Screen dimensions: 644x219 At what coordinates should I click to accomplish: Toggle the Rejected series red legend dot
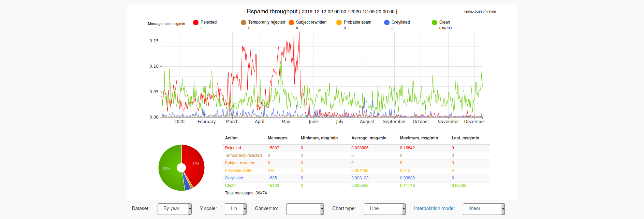tap(196, 23)
